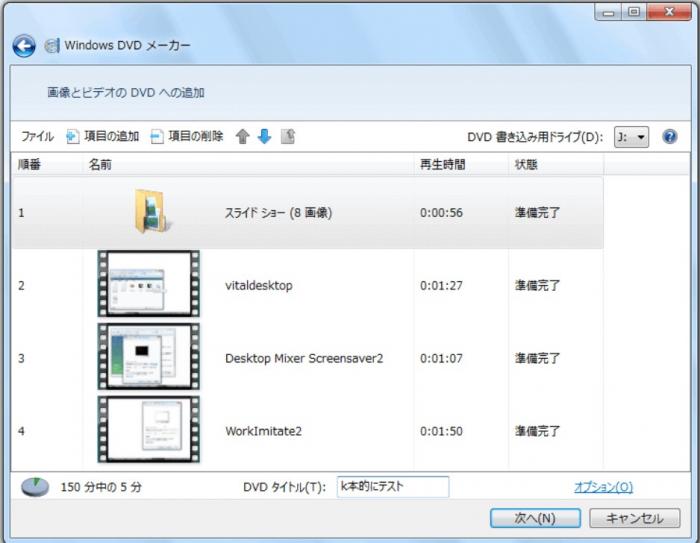This screenshot has height=543, width=700.
Task: Sort by the 順番 column header
Action: (47, 165)
